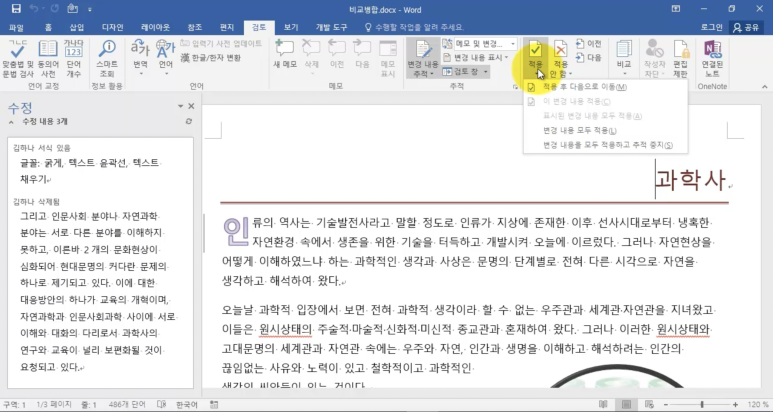Viewport: 773px width, 412px height.
Task: Click the 단어 개수 word count icon
Action: (73, 59)
